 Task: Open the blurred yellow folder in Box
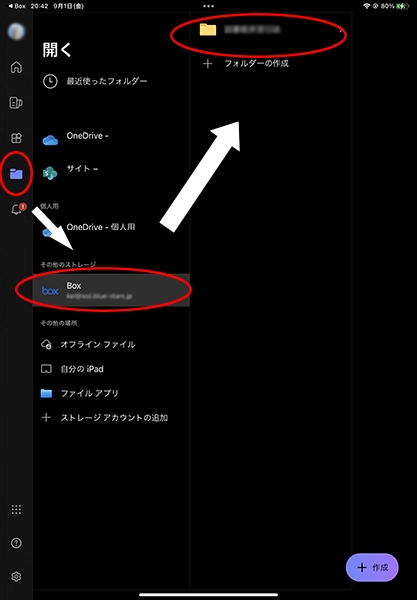[271, 29]
